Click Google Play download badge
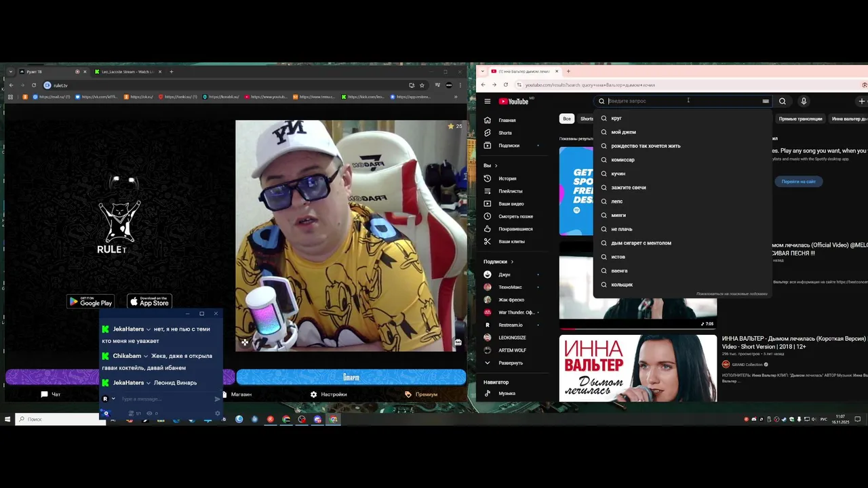 90,302
